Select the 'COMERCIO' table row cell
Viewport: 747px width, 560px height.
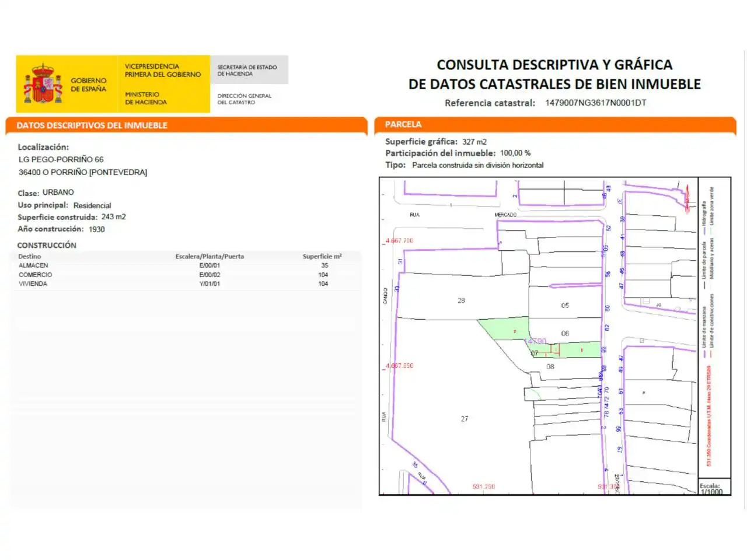click(x=35, y=275)
